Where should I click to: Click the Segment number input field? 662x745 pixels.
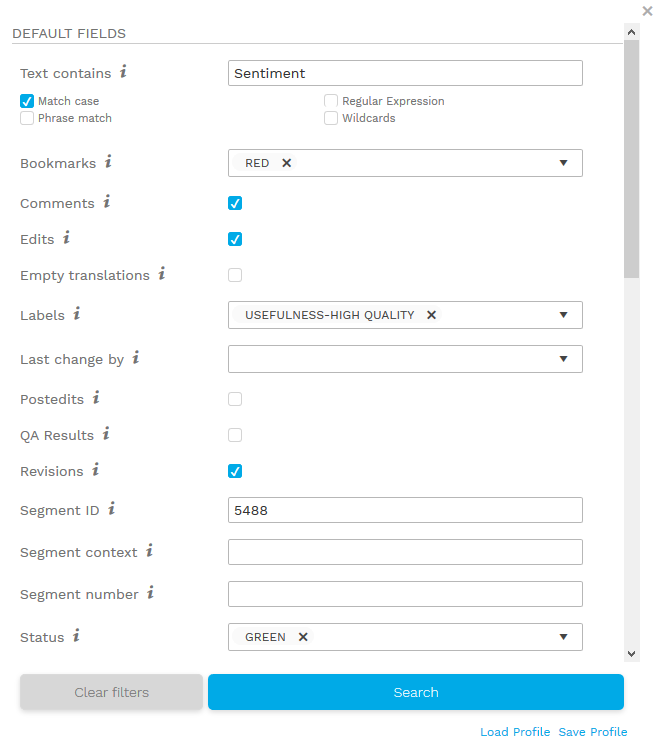click(405, 594)
